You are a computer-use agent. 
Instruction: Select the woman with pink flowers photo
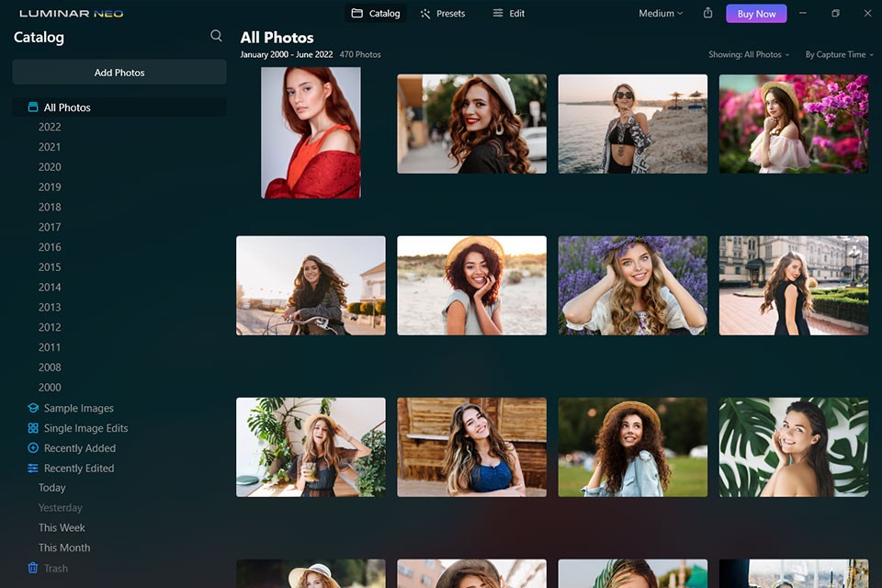pos(794,124)
